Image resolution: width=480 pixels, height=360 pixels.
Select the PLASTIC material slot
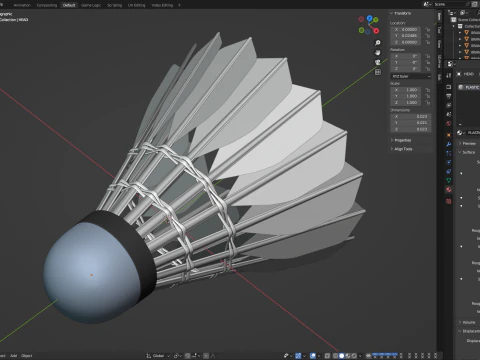[x=468, y=87]
